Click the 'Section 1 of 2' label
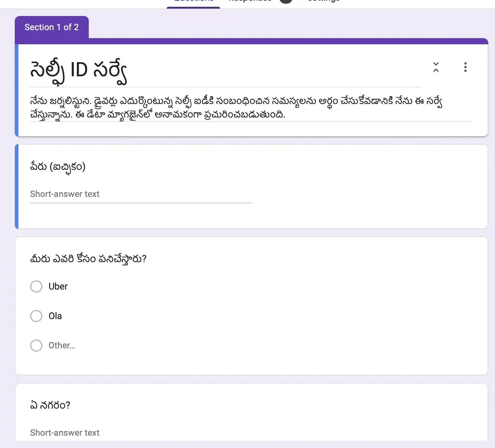Viewport: 495px width, 448px height. pos(52,27)
